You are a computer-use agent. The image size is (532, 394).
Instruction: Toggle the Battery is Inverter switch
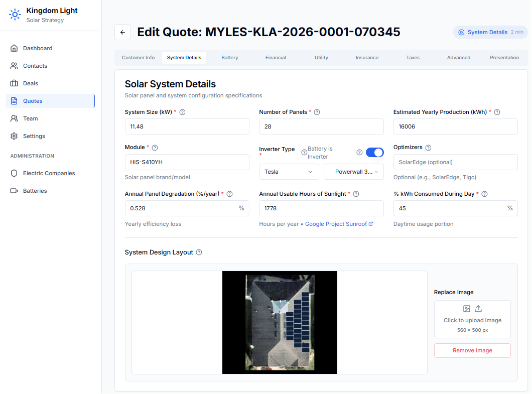(x=374, y=153)
